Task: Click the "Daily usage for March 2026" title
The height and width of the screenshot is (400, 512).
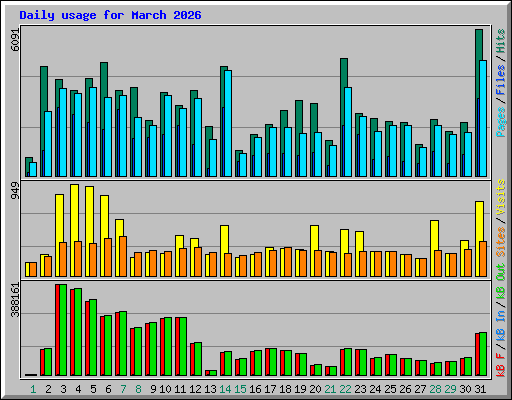Action: (110, 15)
